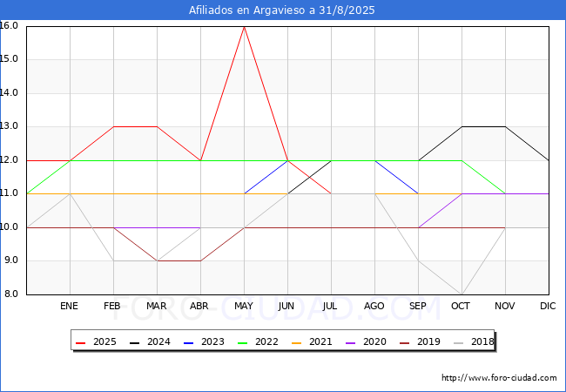
Task: Select the 2022 legend label
Action: click(x=266, y=341)
